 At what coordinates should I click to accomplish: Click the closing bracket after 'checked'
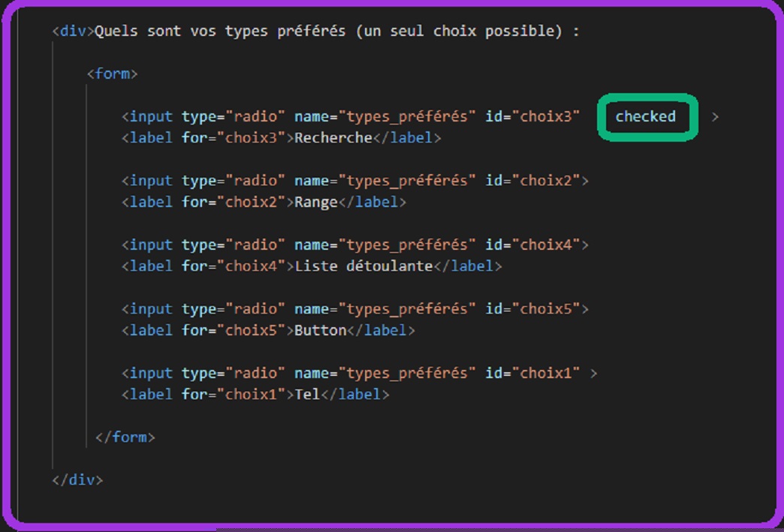(x=715, y=116)
